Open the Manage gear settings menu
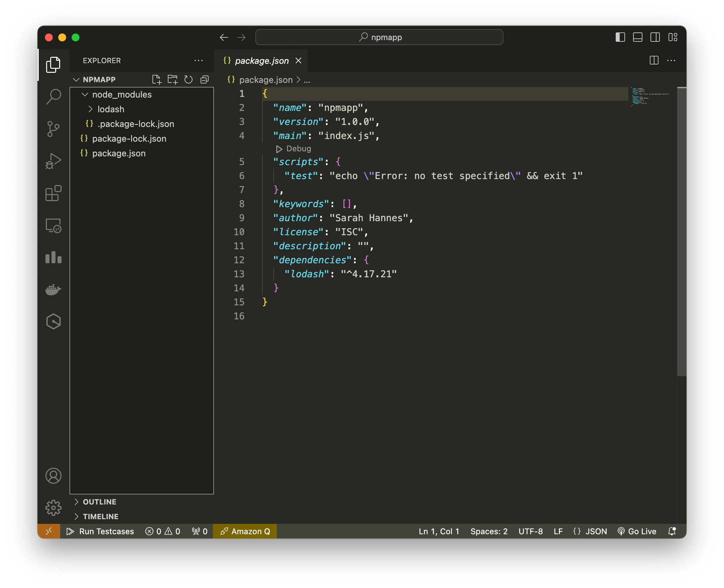This screenshot has width=724, height=588. 53,508
